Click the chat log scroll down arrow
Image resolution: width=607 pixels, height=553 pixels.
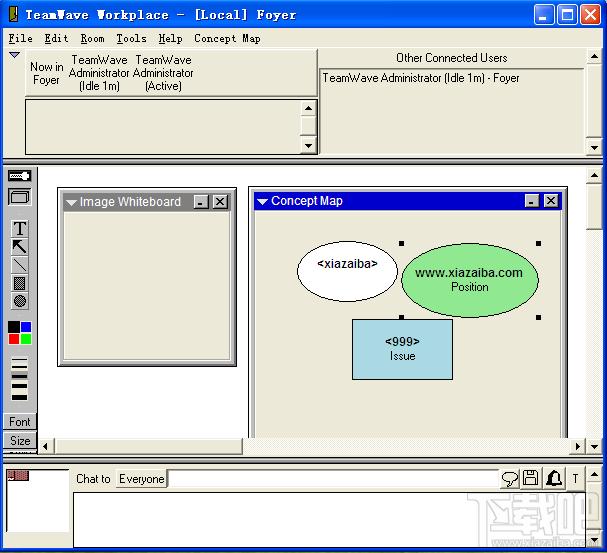pos(594,539)
